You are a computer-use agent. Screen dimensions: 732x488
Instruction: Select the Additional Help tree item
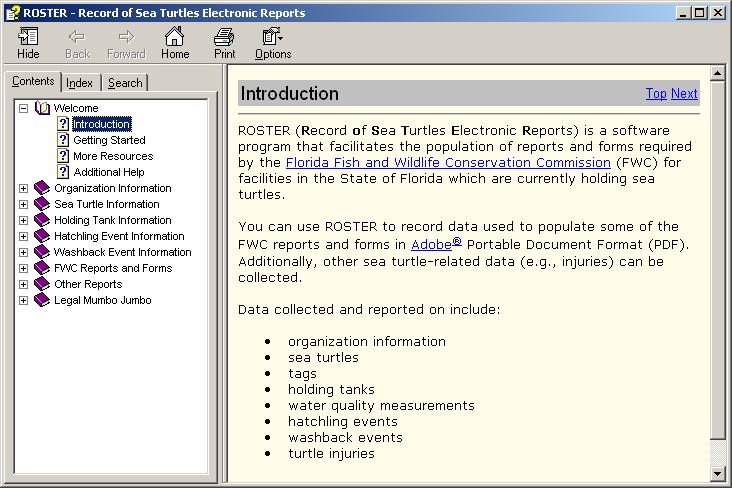coord(108,172)
